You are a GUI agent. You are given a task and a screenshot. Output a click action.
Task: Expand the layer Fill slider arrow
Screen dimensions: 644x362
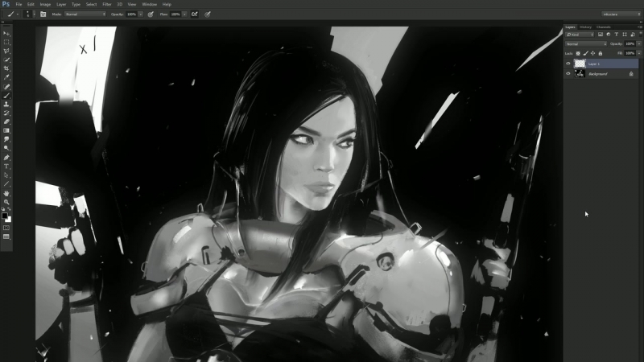[x=638, y=53]
